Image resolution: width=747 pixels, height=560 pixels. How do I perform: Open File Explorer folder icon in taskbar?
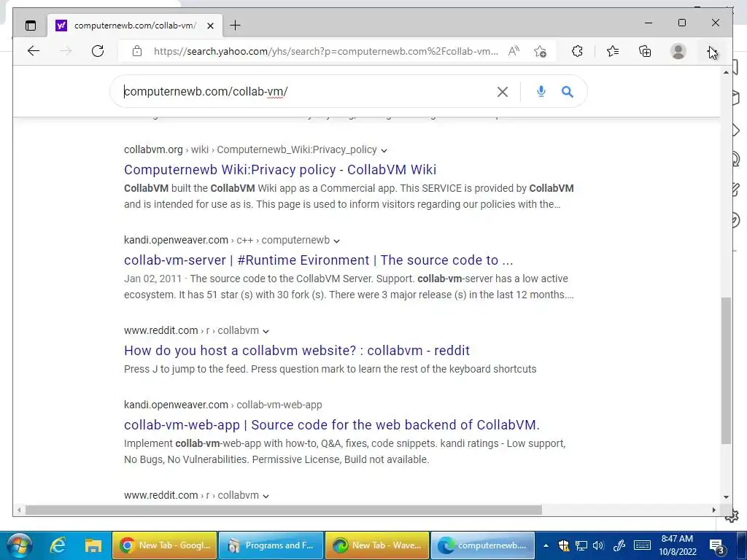[x=93, y=545]
